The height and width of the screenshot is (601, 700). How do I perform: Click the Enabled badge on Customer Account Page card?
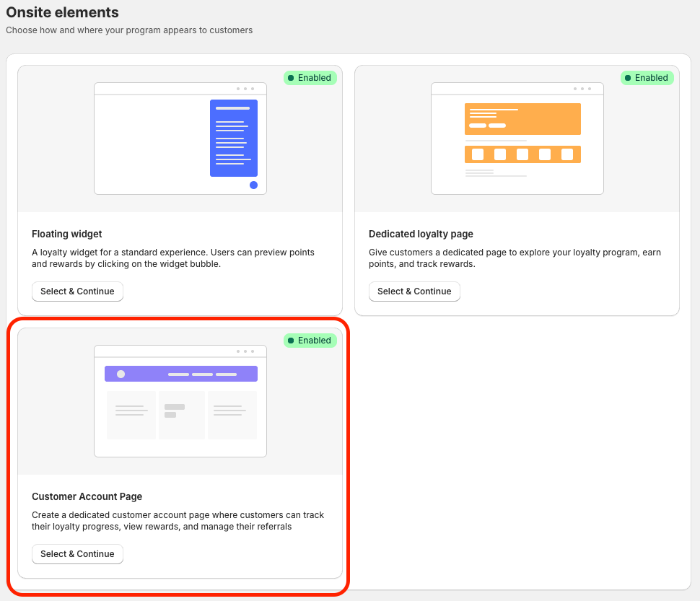click(x=310, y=341)
